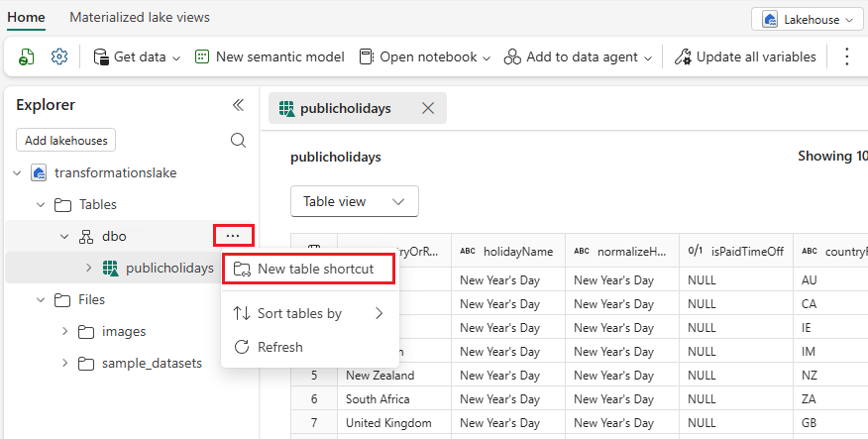Screen dimensions: 868x439
Task: Collapse the Files folder chevron
Action: (x=41, y=300)
